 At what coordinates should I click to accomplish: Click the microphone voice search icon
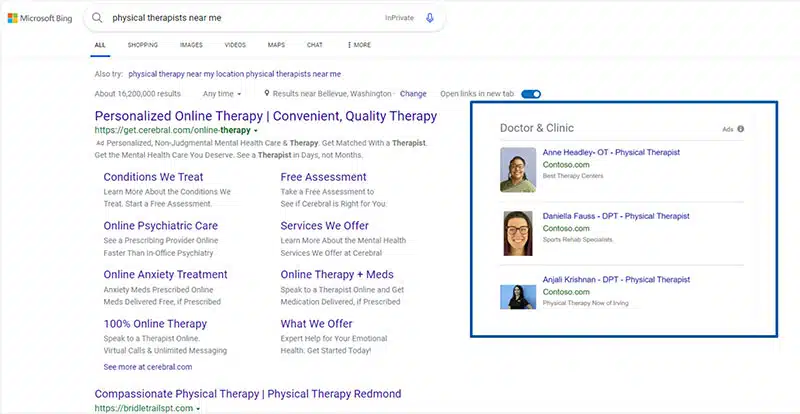(x=430, y=18)
